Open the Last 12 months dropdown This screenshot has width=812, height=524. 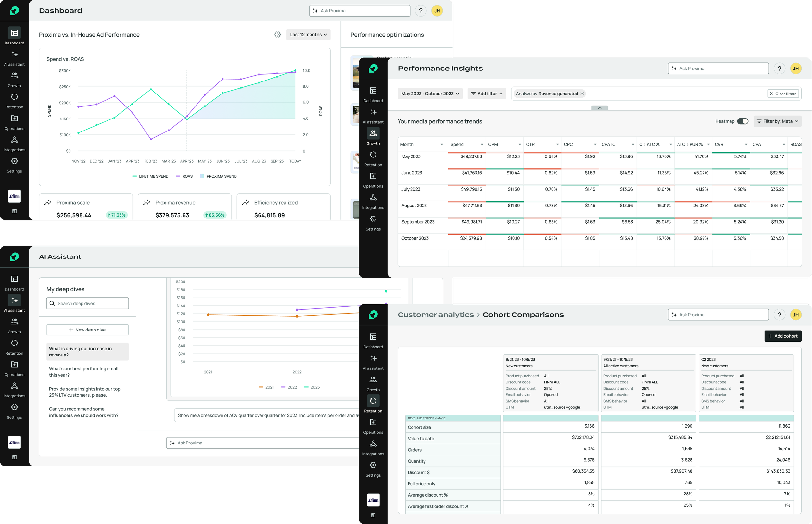click(x=308, y=35)
